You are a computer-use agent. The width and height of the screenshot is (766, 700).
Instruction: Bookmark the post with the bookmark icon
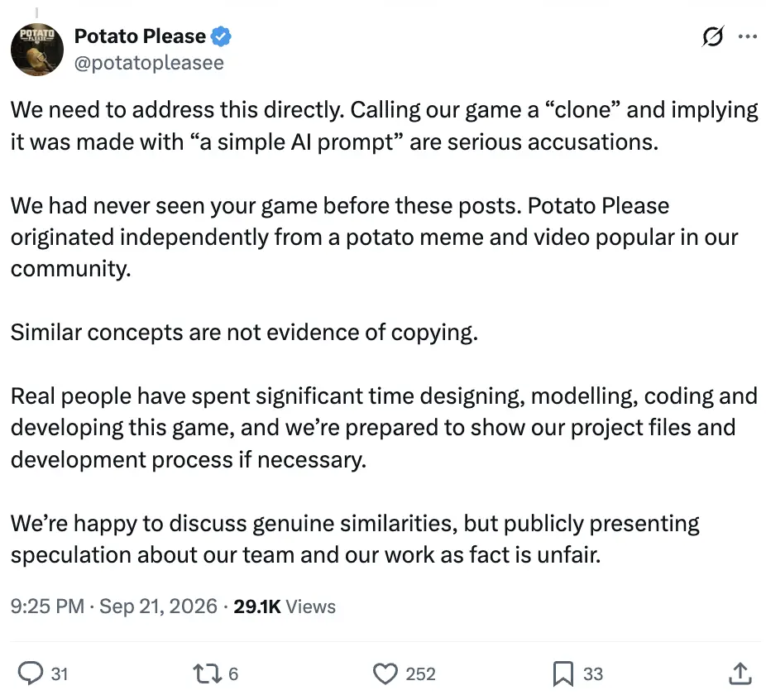[563, 674]
